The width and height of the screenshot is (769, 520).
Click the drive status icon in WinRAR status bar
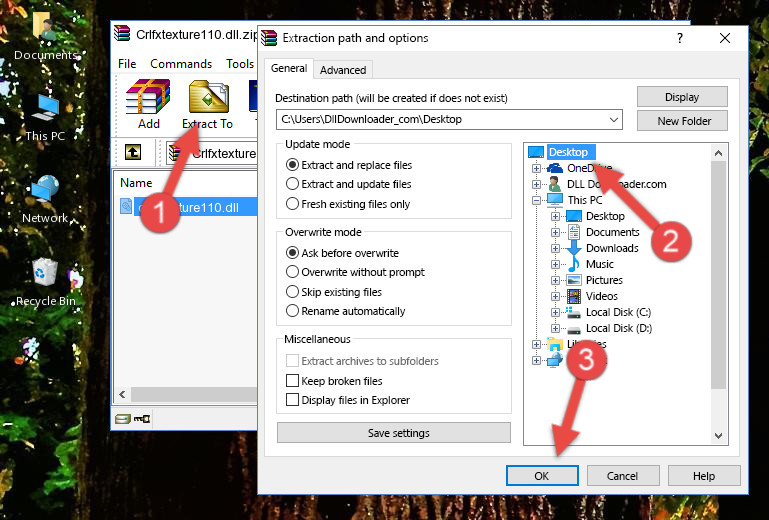pos(123,418)
